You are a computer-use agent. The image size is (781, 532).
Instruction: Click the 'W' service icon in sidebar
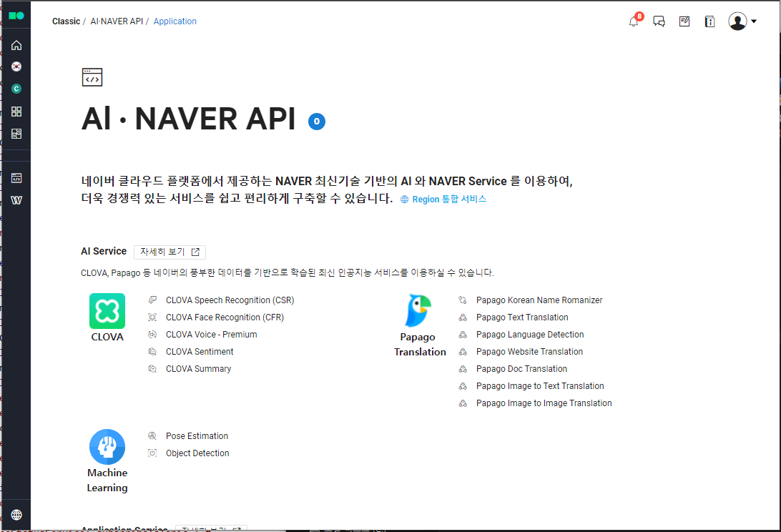pos(16,200)
